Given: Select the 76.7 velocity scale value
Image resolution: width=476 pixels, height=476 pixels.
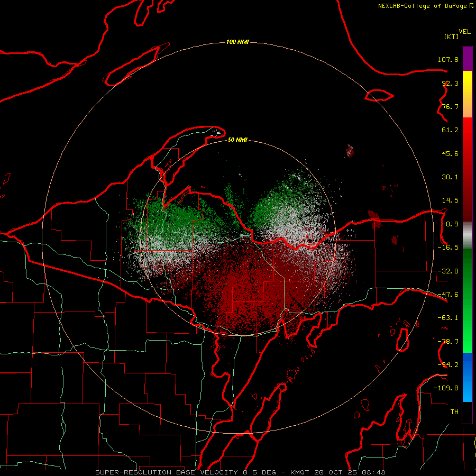Looking at the screenshot, I should [450, 106].
